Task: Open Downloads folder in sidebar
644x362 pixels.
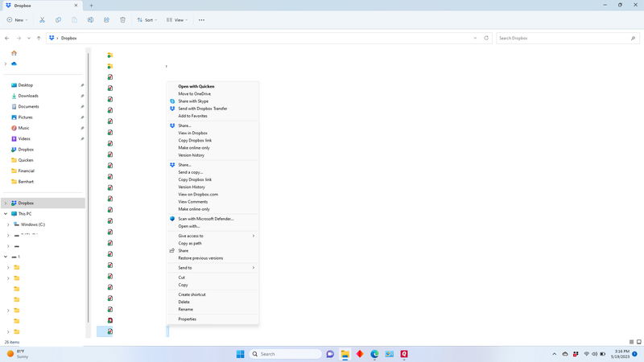Action: pos(28,96)
